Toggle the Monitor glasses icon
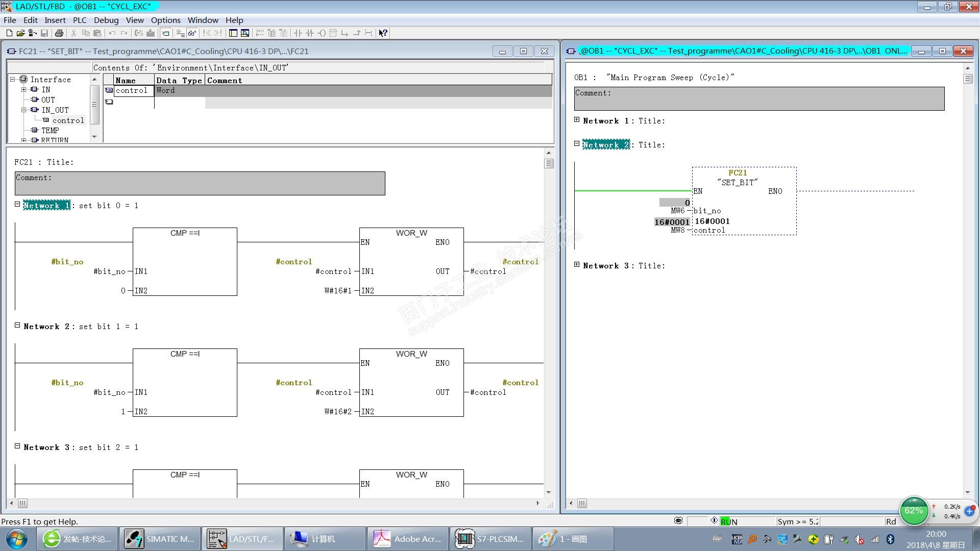980x551 pixels. tap(192, 33)
